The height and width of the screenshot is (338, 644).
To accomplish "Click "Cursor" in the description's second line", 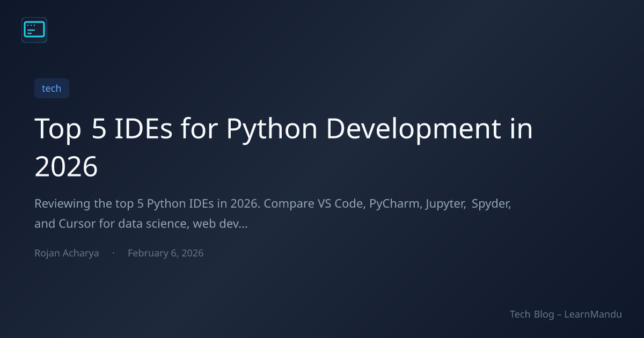I will point(76,224).
